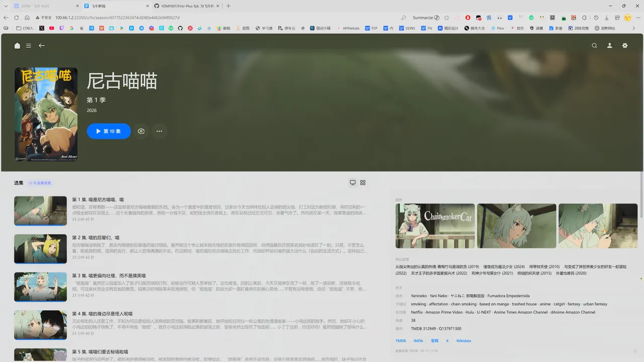Open similar show 外星也难民 (2020)
The image size is (644, 362).
[571, 273]
